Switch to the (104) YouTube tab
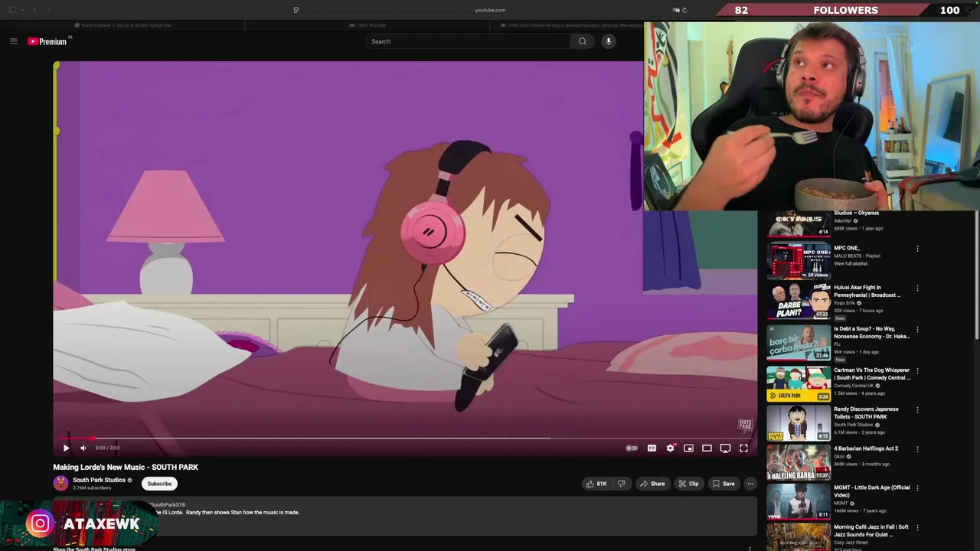Viewport: 980px width, 551px height. point(367,25)
